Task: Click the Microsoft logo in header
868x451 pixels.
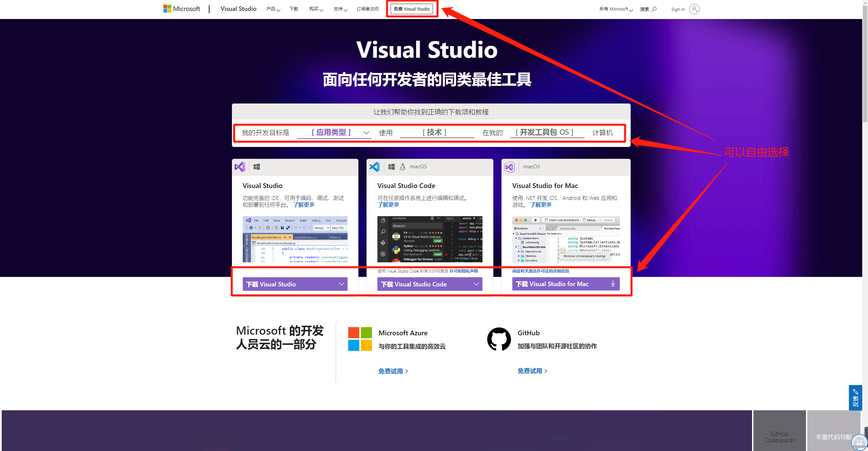Action: pyautogui.click(x=182, y=9)
